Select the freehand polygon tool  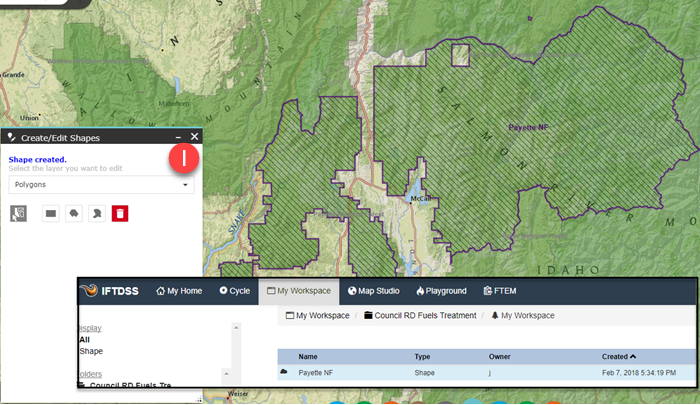click(x=97, y=212)
